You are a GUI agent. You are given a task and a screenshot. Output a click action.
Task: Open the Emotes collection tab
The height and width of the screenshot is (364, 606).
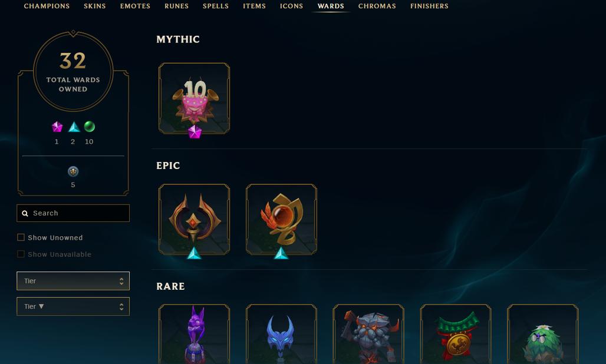pyautogui.click(x=135, y=6)
